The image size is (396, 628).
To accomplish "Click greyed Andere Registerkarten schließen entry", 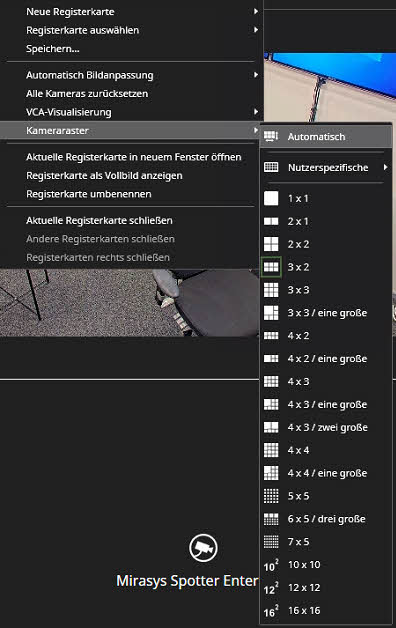I will pos(131,239).
